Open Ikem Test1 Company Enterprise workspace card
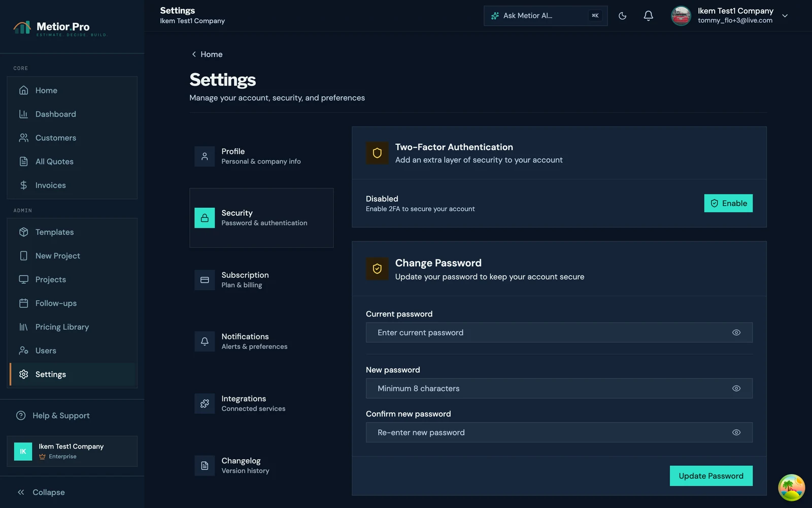812x508 pixels. coord(72,451)
